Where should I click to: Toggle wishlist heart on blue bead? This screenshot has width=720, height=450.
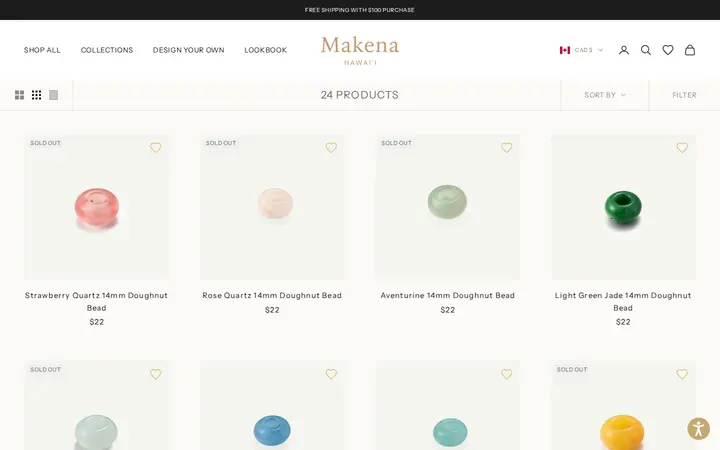[331, 374]
